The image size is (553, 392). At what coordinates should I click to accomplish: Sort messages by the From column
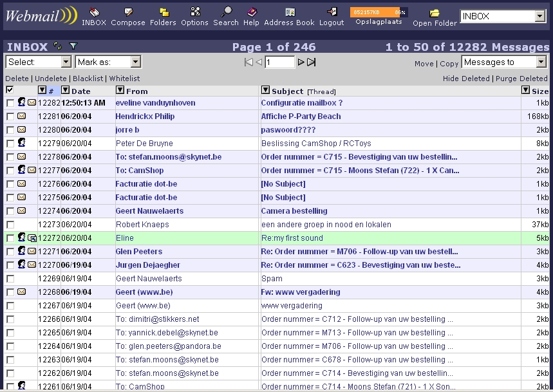[136, 91]
